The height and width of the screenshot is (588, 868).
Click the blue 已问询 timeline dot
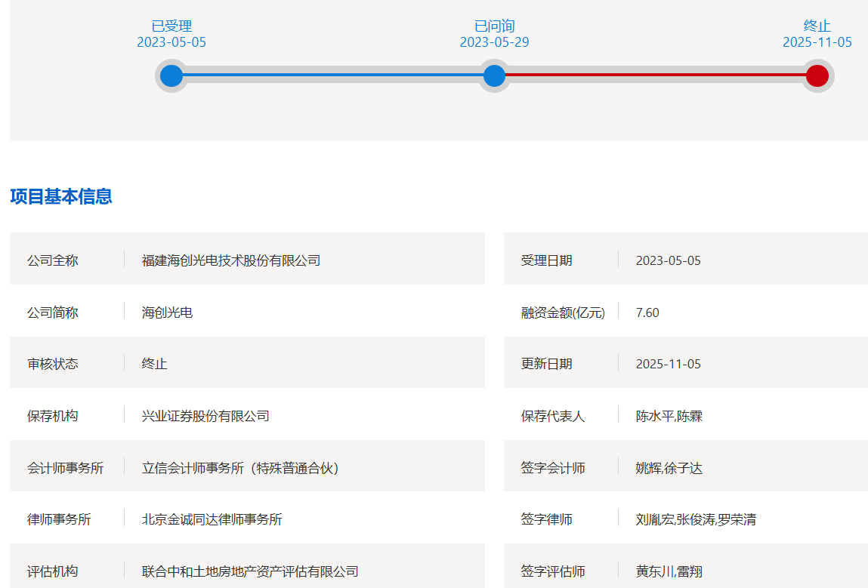click(494, 76)
